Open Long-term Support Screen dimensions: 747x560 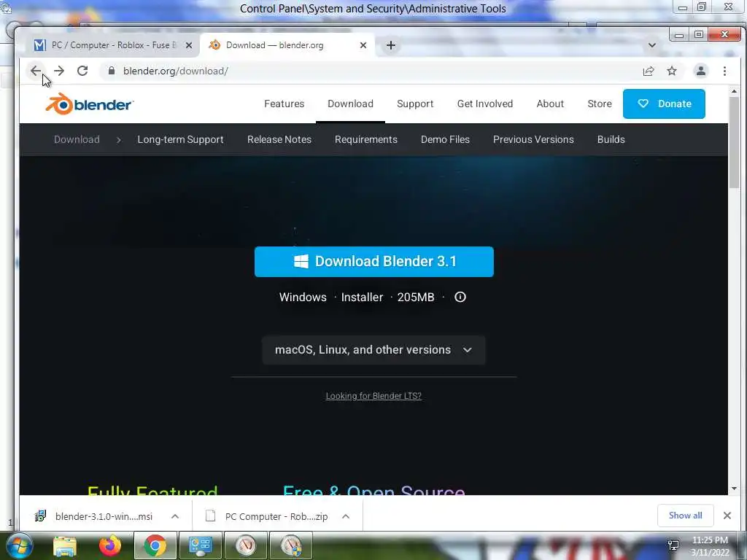point(181,139)
